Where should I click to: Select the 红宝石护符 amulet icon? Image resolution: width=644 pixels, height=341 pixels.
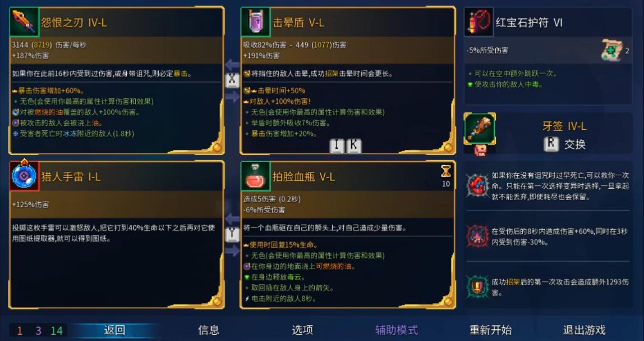479,22
